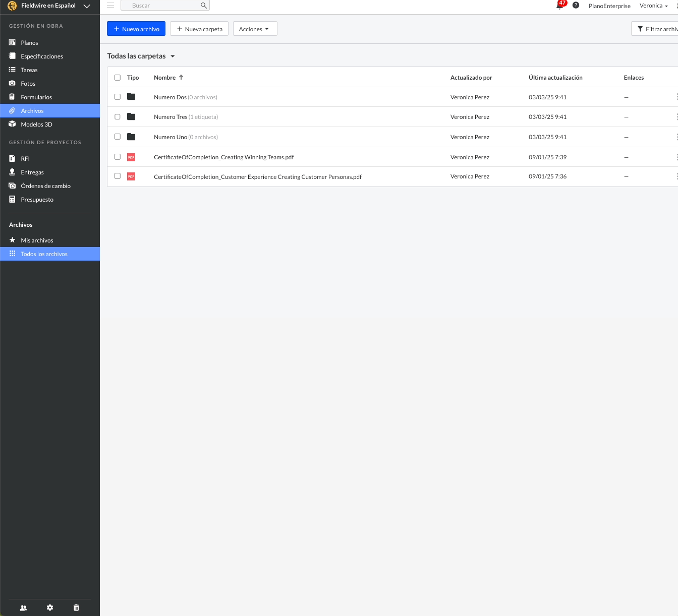Image resolution: width=678 pixels, height=616 pixels.
Task: Click the Numero Tres folder icon
Action: tap(131, 116)
